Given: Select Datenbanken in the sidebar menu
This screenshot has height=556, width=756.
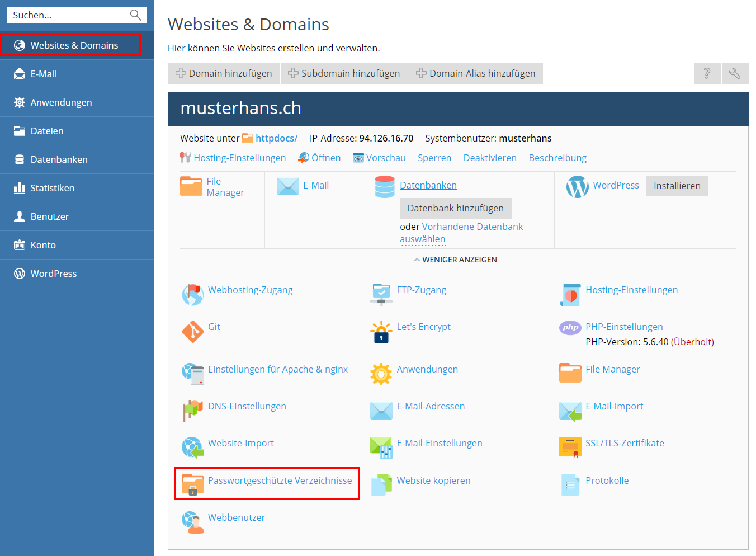Looking at the screenshot, I should (59, 159).
